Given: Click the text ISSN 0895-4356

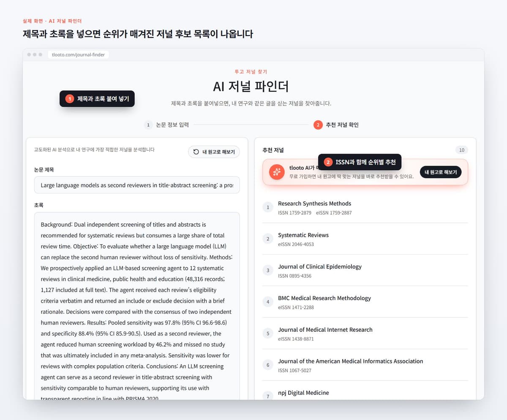Looking at the screenshot, I should 294,276.
